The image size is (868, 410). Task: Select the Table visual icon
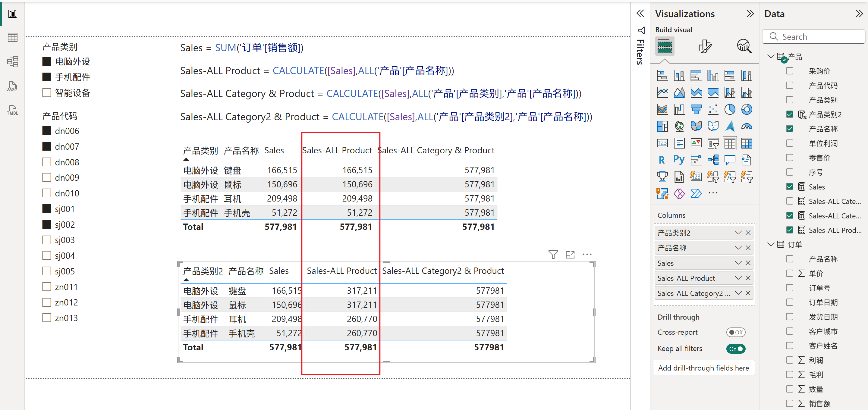729,143
